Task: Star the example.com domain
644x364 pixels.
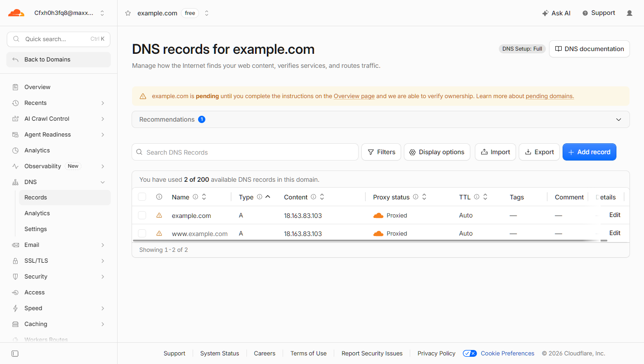Action: pos(128,13)
